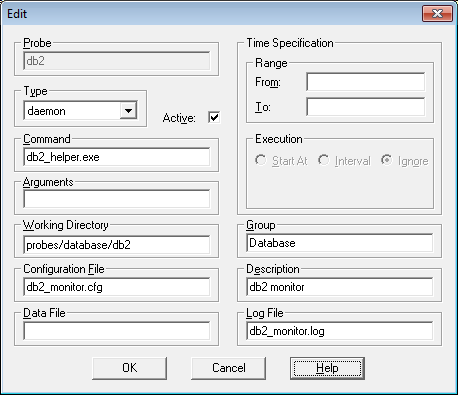This screenshot has width=458, height=395.
Task: Open Help for this dialog
Action: [x=327, y=368]
